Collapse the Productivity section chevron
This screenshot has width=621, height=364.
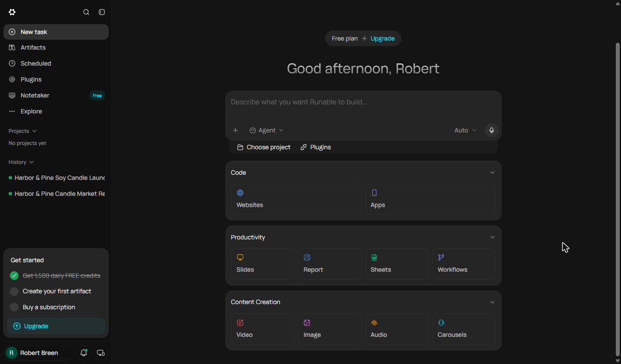point(492,237)
